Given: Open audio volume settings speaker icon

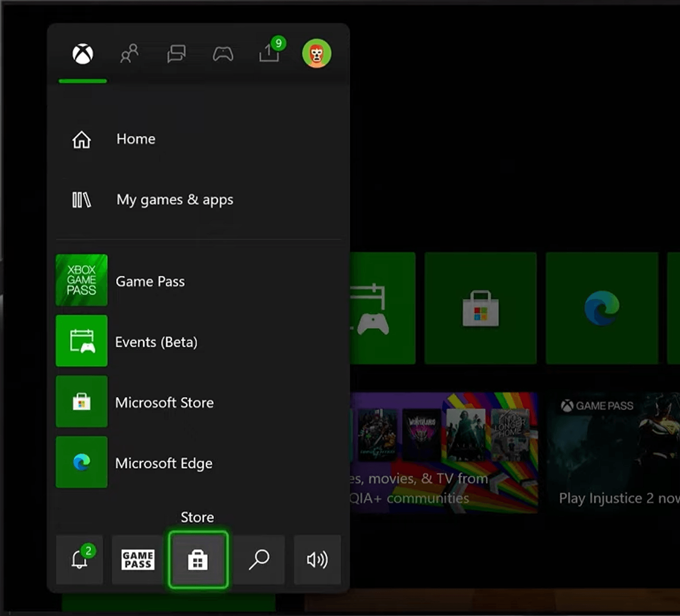Looking at the screenshot, I should click(317, 560).
